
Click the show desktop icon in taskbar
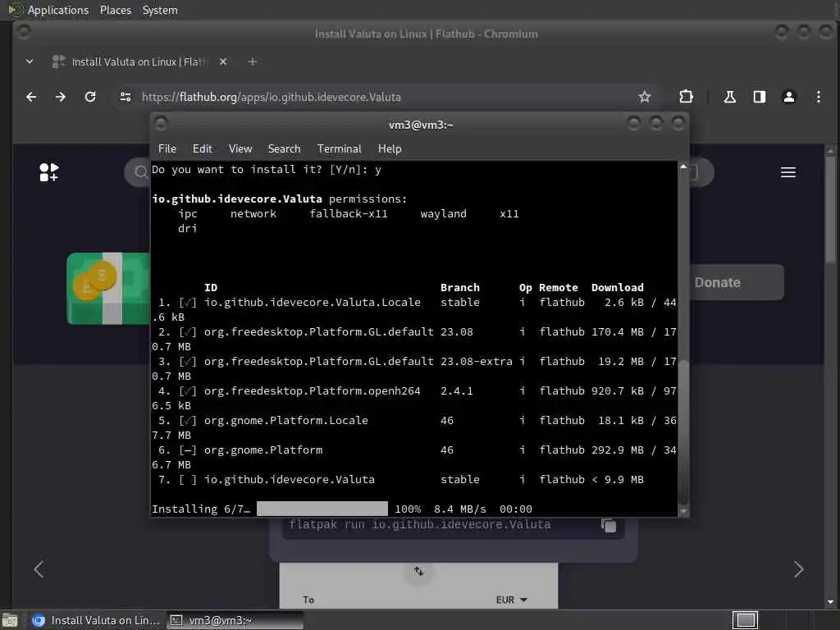tap(10, 620)
